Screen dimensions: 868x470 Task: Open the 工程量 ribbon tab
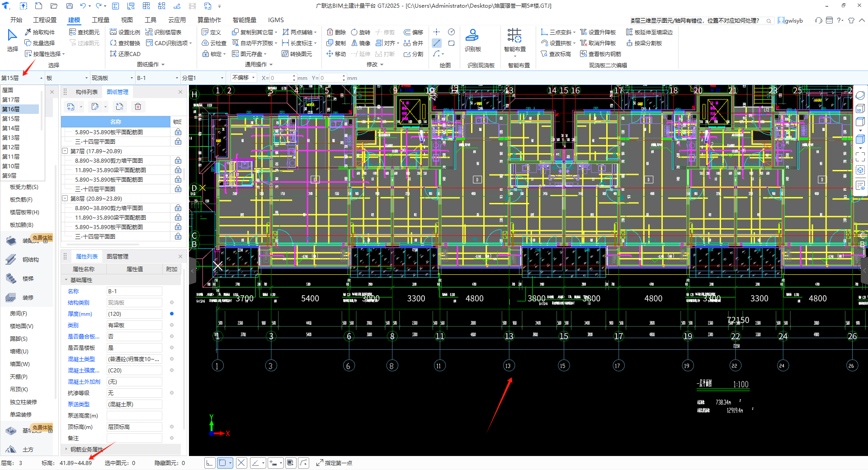pyautogui.click(x=100, y=20)
